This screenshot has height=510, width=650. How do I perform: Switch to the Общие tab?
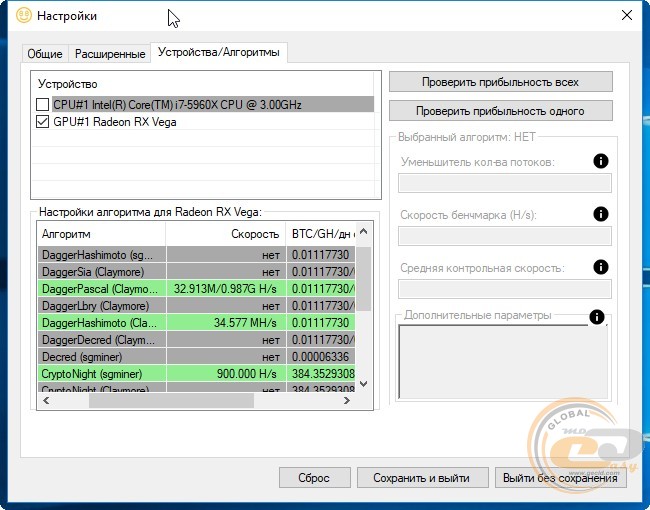45,53
